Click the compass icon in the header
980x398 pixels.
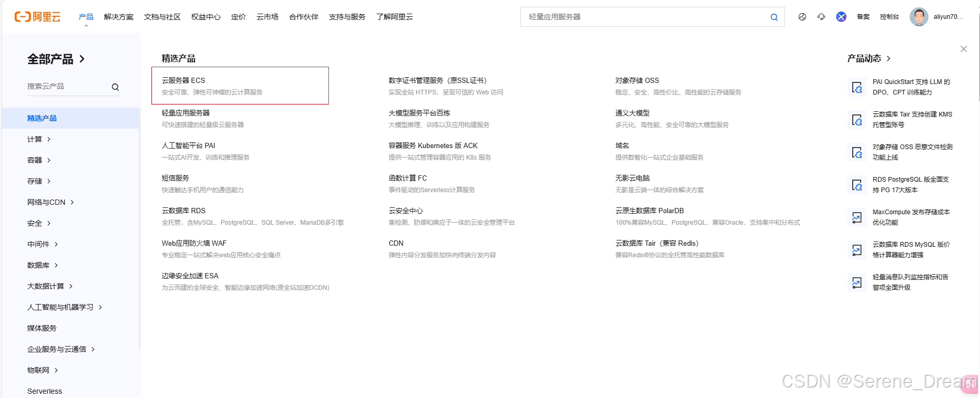coord(802,17)
